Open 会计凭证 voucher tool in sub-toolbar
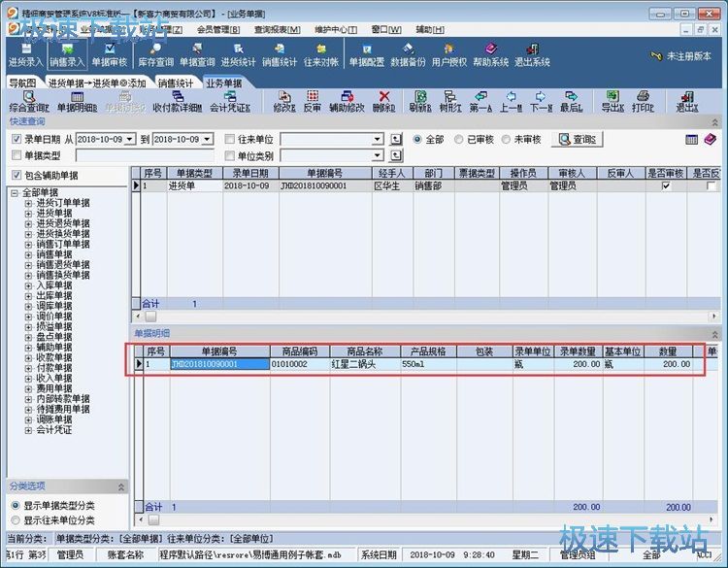Viewport: 728px width, 568px height. coord(230,102)
